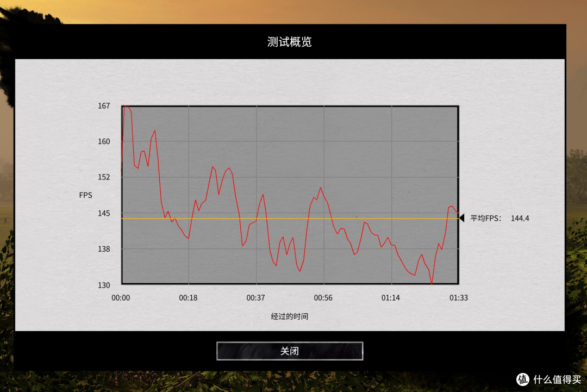Click the 00:56 time label

(x=323, y=297)
